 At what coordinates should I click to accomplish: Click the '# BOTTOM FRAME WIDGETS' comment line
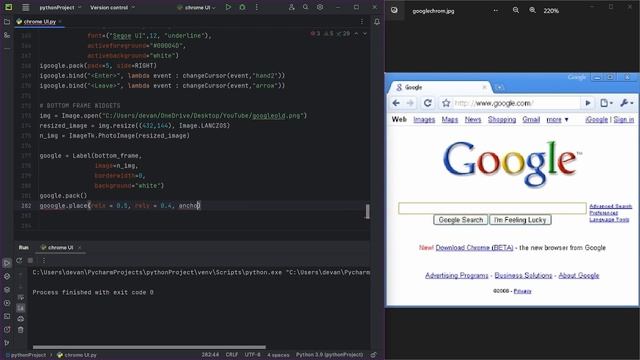click(x=80, y=106)
